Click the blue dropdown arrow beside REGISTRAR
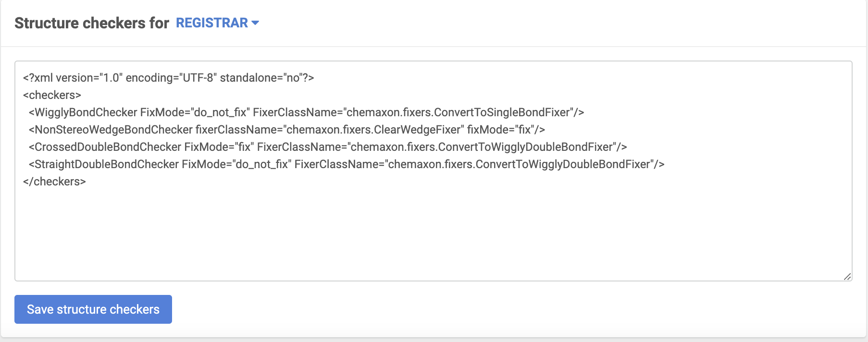Image resolution: width=868 pixels, height=342 pixels. tap(256, 23)
